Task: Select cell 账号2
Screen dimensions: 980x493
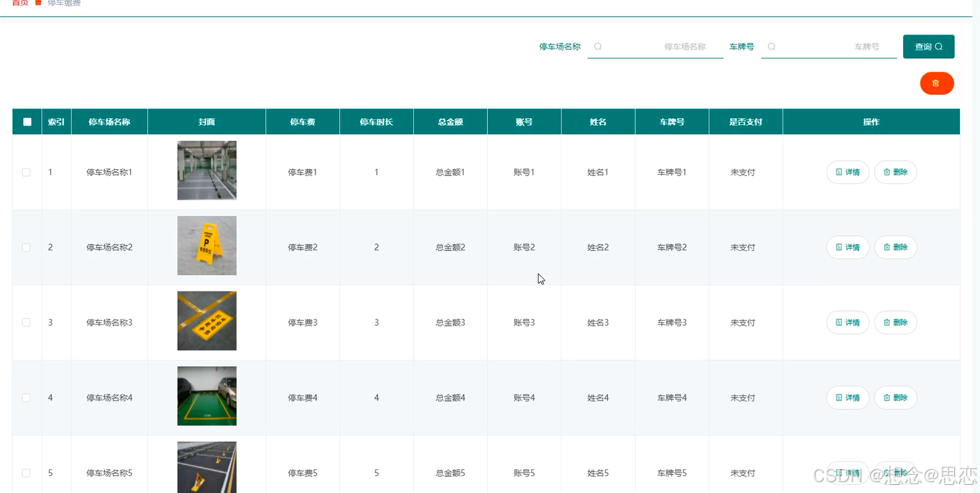Action: click(x=524, y=248)
